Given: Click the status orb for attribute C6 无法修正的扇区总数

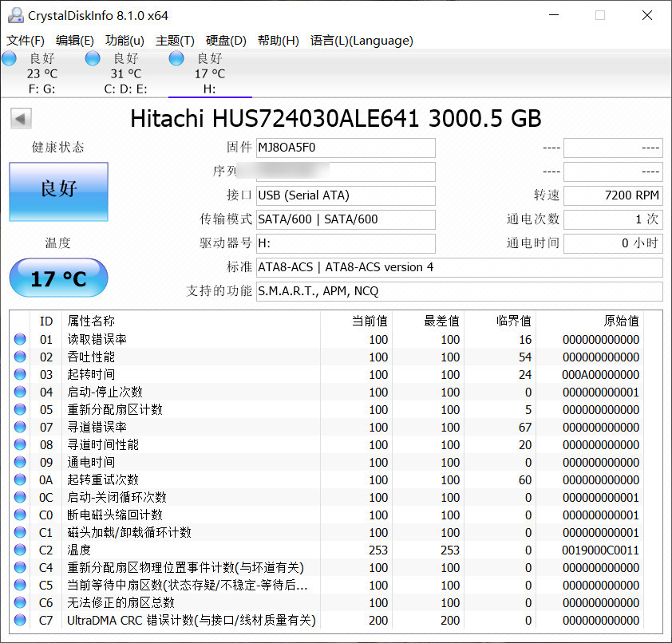Looking at the screenshot, I should (20, 603).
